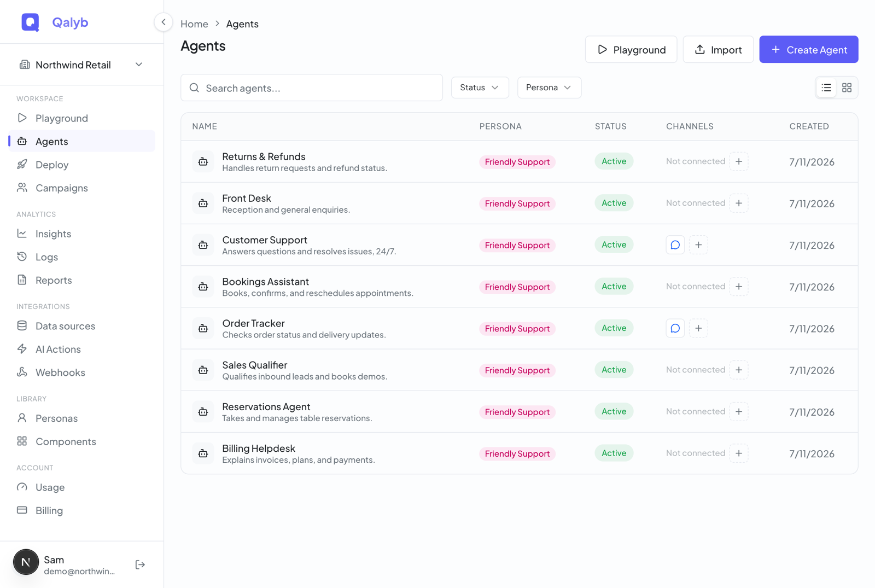Open Reports in the sidebar
Image resolution: width=875 pixels, height=588 pixels.
tap(82, 280)
